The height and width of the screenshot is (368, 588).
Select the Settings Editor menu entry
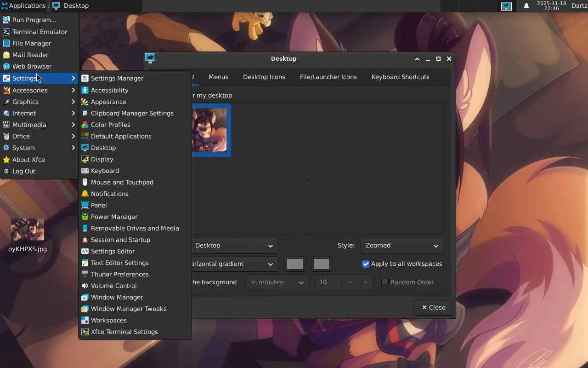click(x=135, y=251)
